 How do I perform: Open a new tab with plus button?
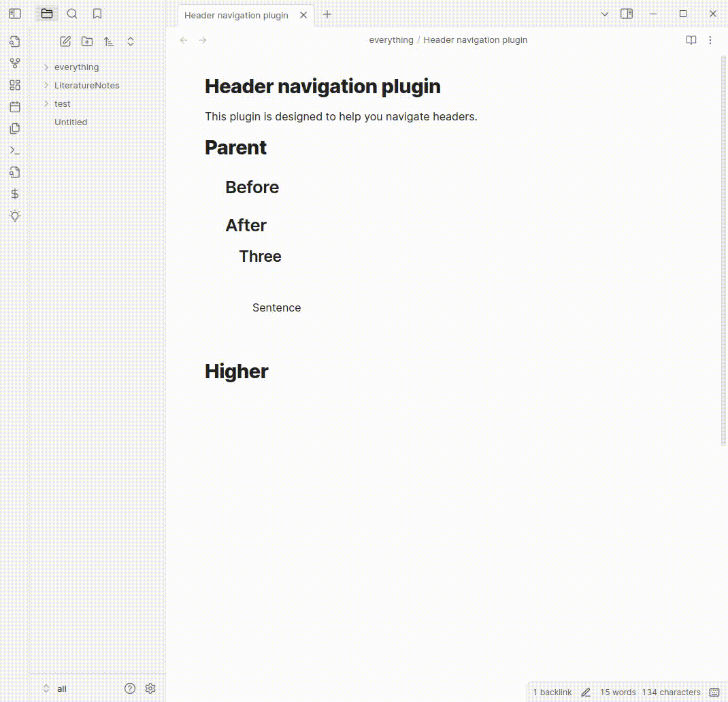[x=327, y=14]
